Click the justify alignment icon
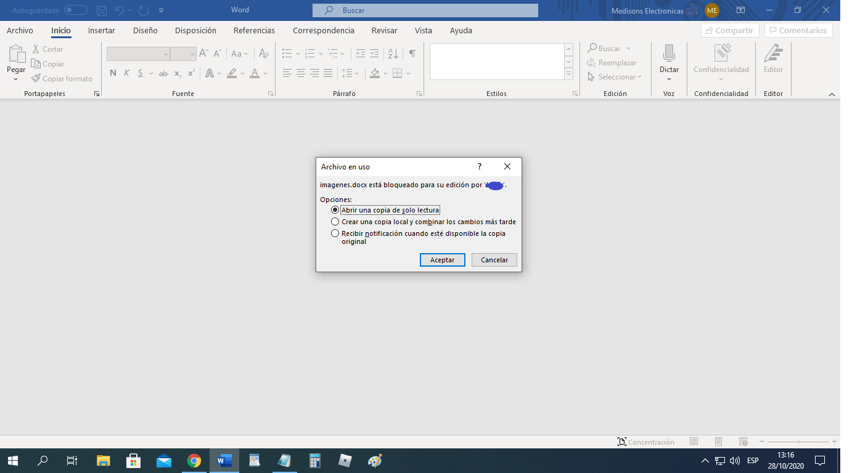 click(x=328, y=73)
